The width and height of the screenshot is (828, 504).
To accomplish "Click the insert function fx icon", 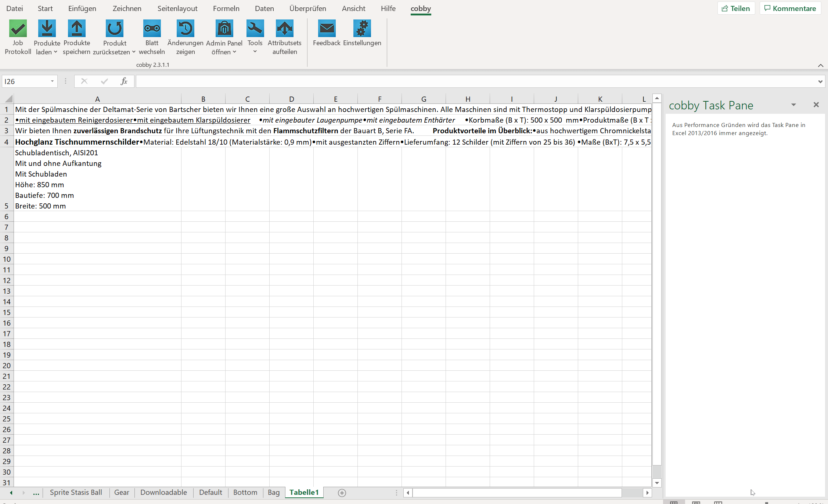I will [124, 81].
